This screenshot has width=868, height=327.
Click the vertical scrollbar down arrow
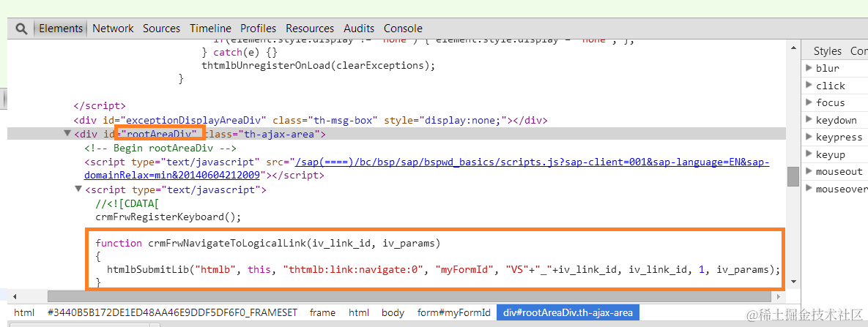[x=793, y=282]
